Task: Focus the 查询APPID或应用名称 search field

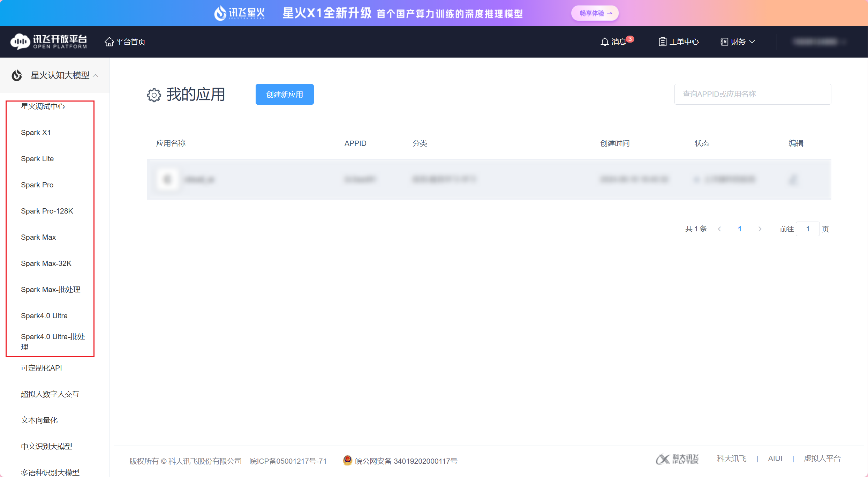Action: (x=753, y=94)
